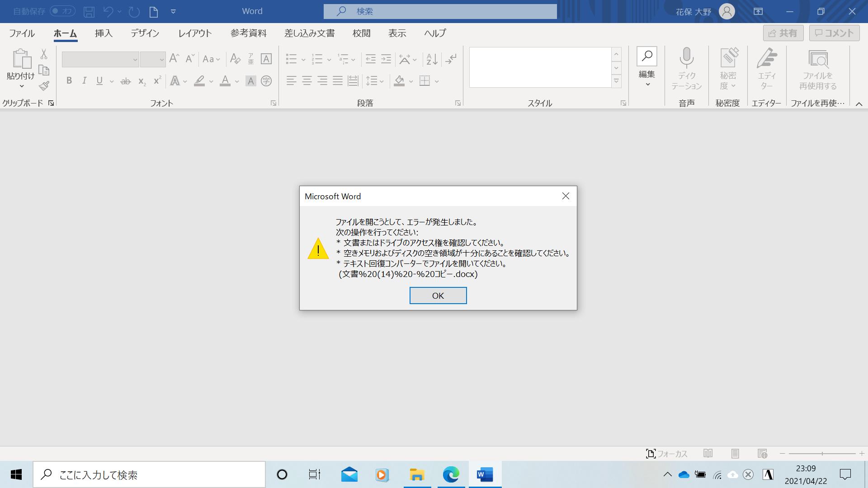The height and width of the screenshot is (488, 868).
Task: Click the font color A button
Action: tap(225, 81)
